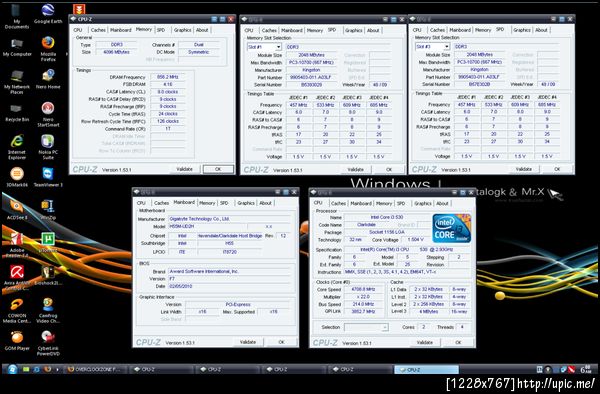Screen dimensions: 600x394
Task: Select the green uTorrent desktop icon
Action: (x=48, y=243)
